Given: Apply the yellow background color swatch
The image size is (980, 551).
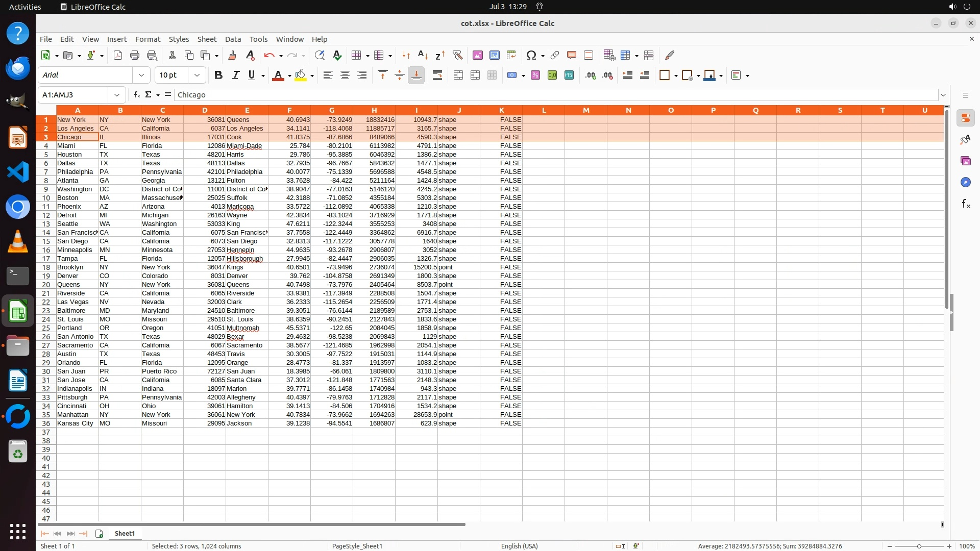Looking at the screenshot, I should 301,75.
